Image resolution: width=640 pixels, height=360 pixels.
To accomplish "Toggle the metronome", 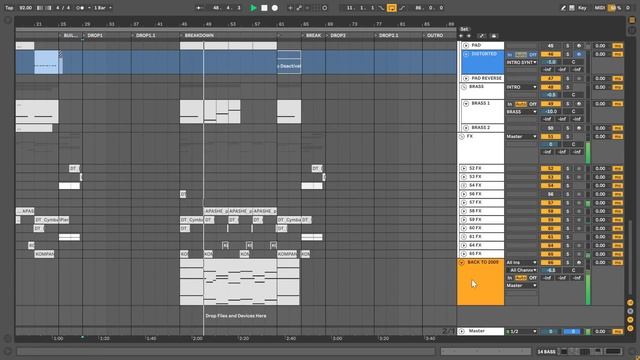I will 80,8.
